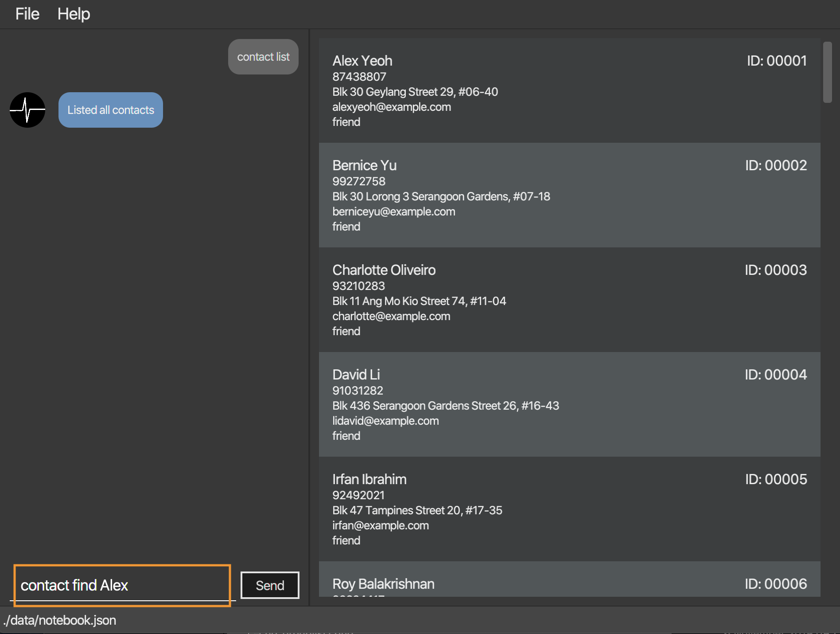Image resolution: width=840 pixels, height=634 pixels.
Task: Click email irfan@example.com
Action: [x=381, y=525]
